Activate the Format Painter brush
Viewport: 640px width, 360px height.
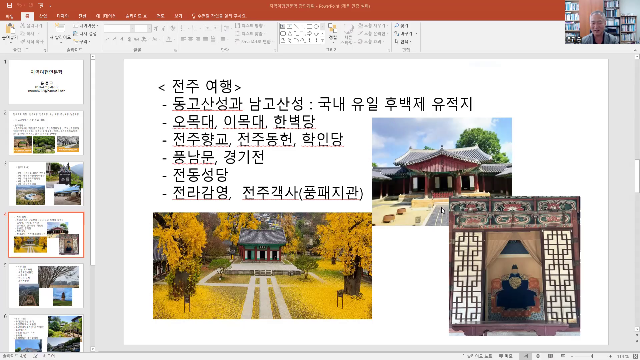(x=32, y=41)
